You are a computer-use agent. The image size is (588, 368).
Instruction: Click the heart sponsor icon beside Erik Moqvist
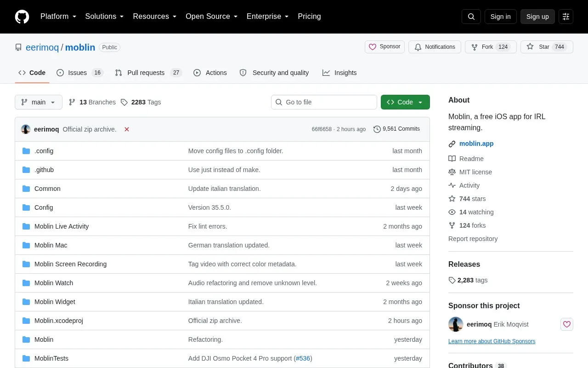567,324
